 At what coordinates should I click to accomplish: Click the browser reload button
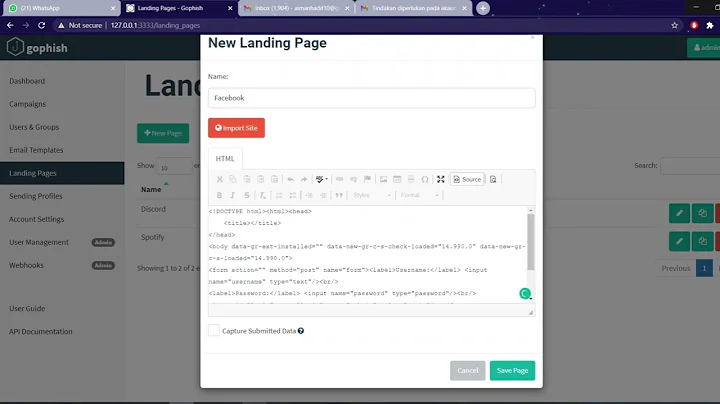[x=41, y=25]
